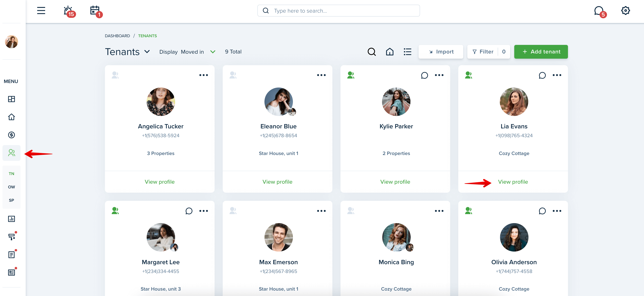Click the Import button

click(441, 52)
